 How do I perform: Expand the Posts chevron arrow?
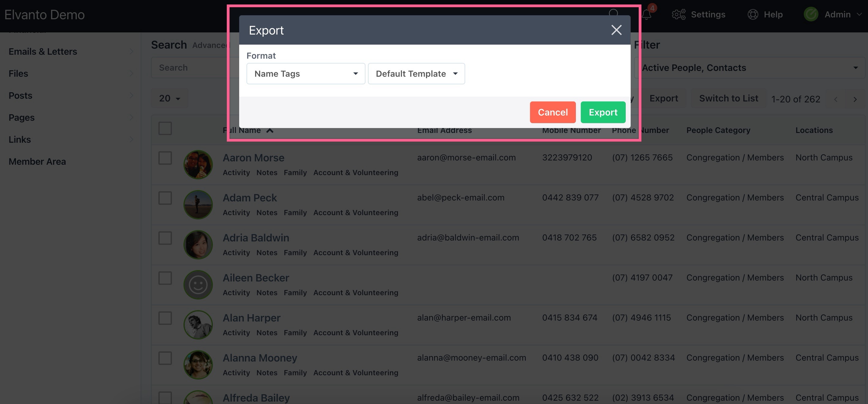132,96
